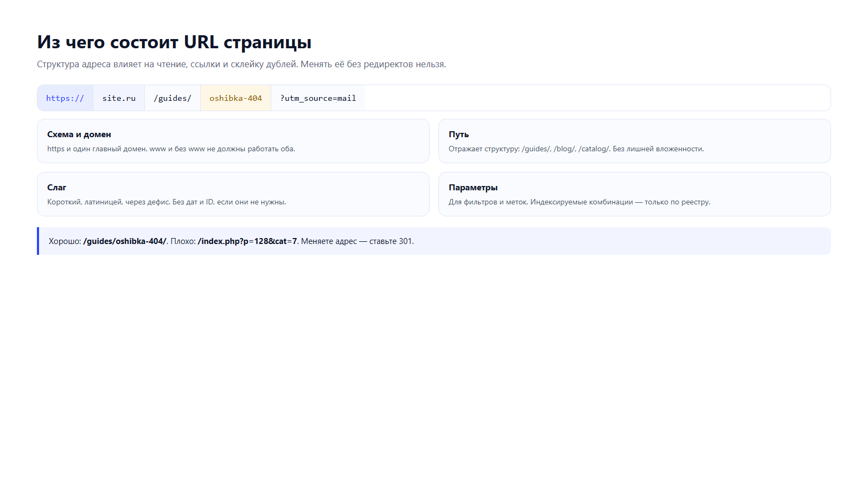Image resolution: width=868 pixels, height=488 pixels.
Task: Click the subtitle about Структура адреса
Action: coord(241,64)
